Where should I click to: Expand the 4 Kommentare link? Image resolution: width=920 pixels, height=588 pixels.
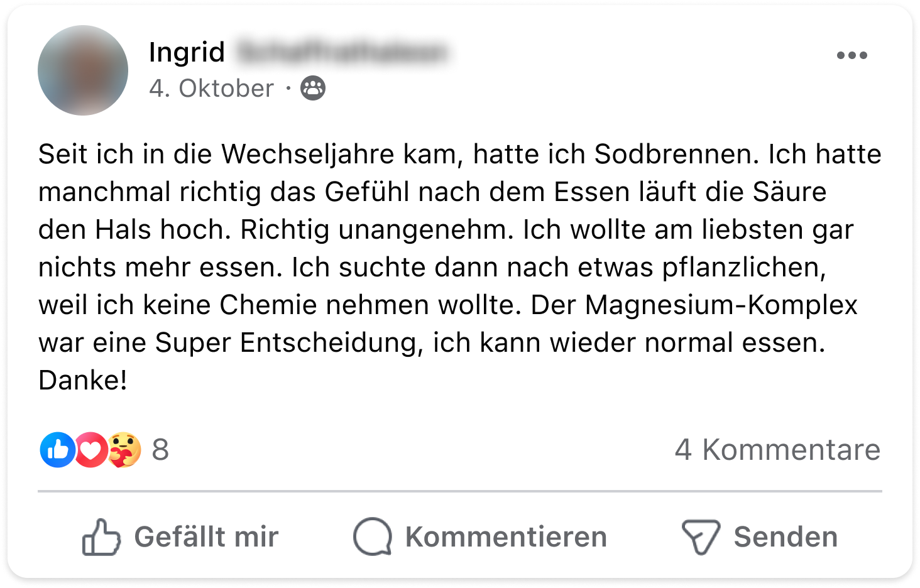tap(777, 450)
